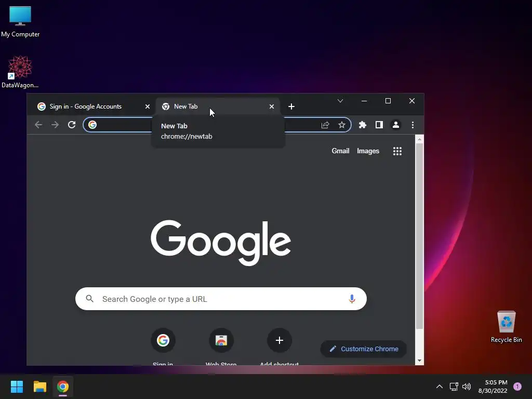Viewport: 532px width, 399px height.
Task: Open the Chrome profile avatar menu
Action: point(395,125)
